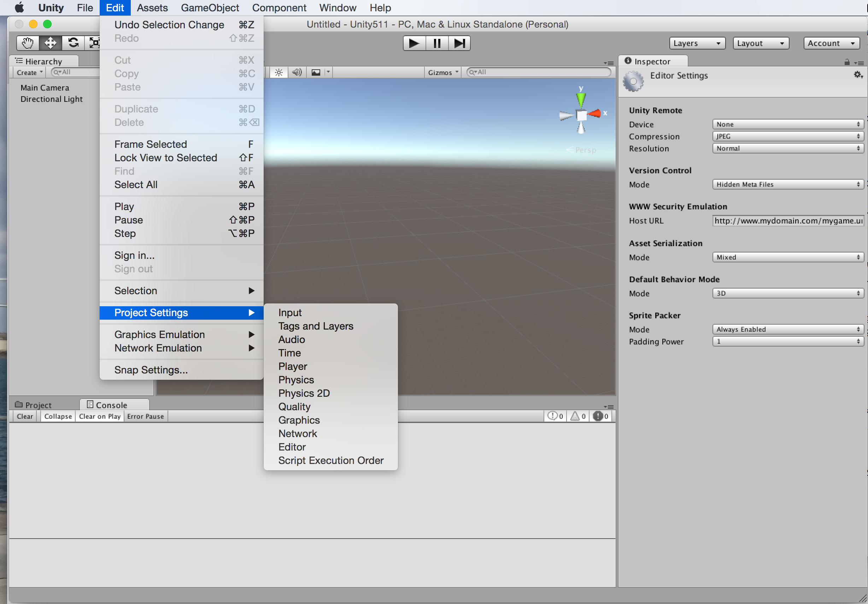Click the scene orientation gizmo's red X axis
Screen dimensions: 868x604
(x=596, y=113)
